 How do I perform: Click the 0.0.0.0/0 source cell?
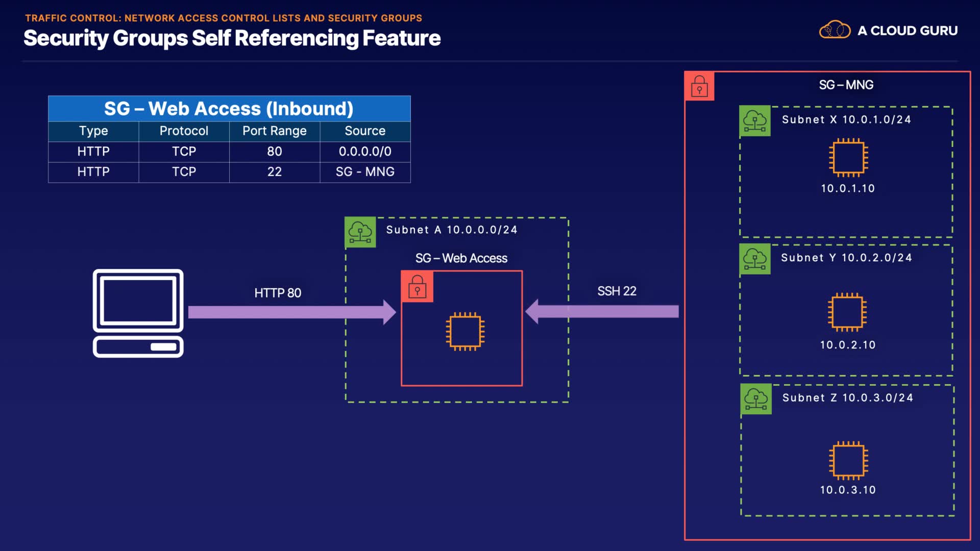[365, 152]
